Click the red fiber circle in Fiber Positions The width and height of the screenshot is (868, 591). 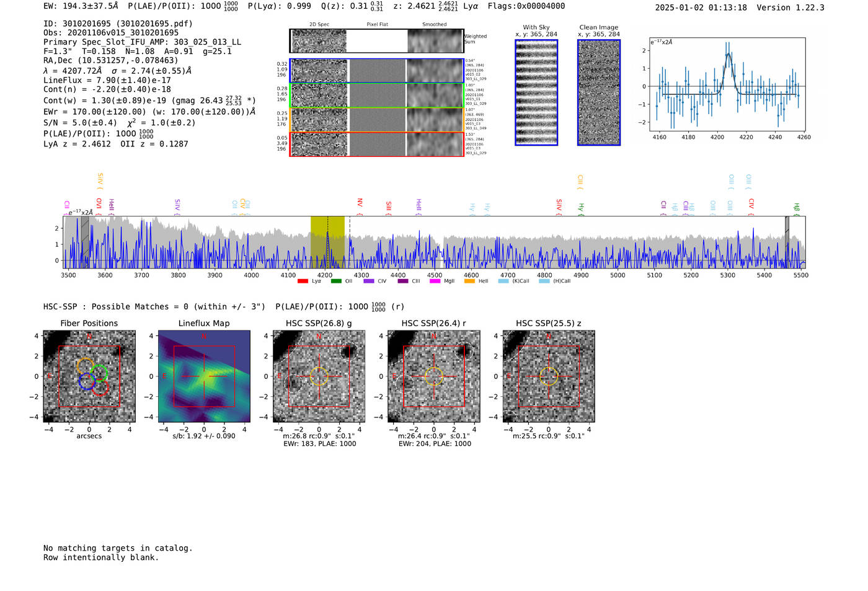pos(100,388)
